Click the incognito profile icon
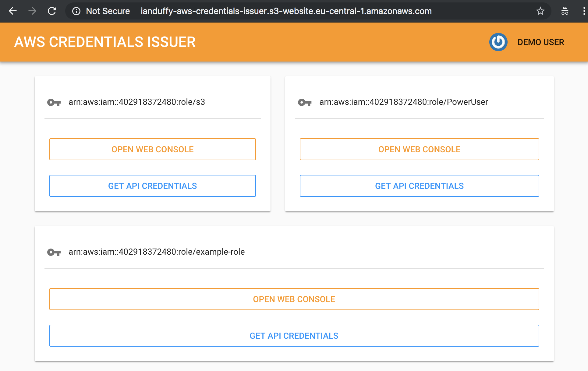This screenshot has height=371, width=588. coord(565,11)
